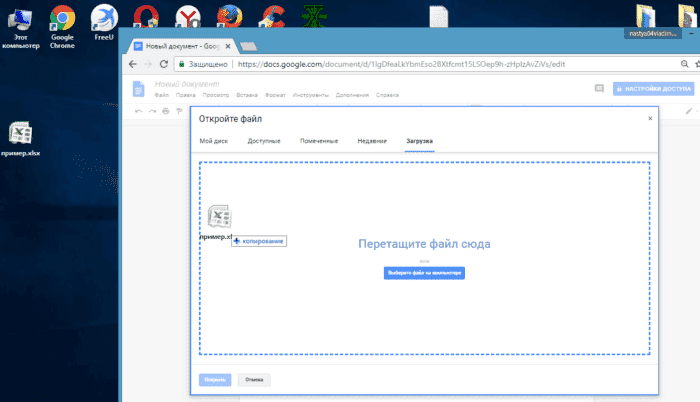
Task: Click the «Отмена» button
Action: tap(254, 380)
